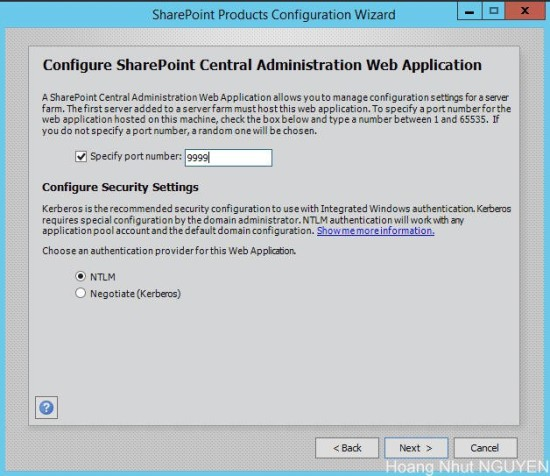
Task: Select the NTLM radio button
Action: coord(80,276)
